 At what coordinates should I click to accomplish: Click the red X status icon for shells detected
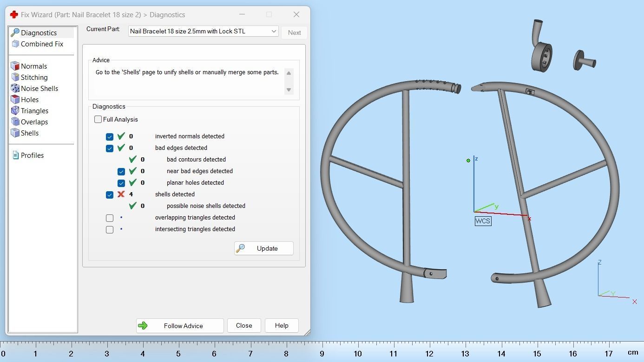(121, 194)
